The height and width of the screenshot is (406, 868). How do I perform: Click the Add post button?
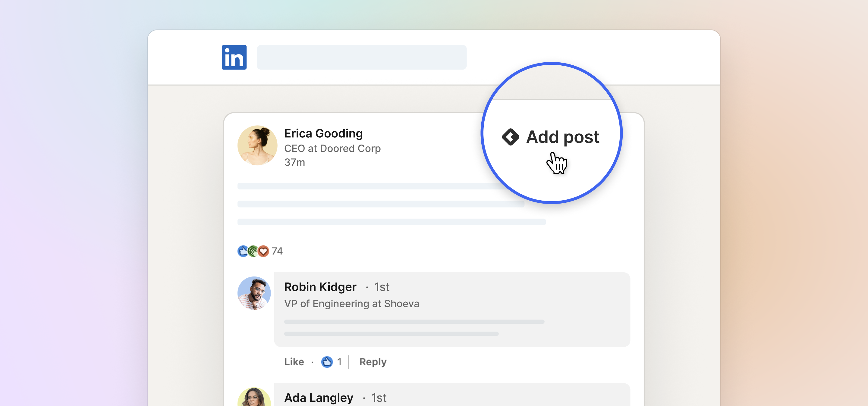click(x=551, y=137)
